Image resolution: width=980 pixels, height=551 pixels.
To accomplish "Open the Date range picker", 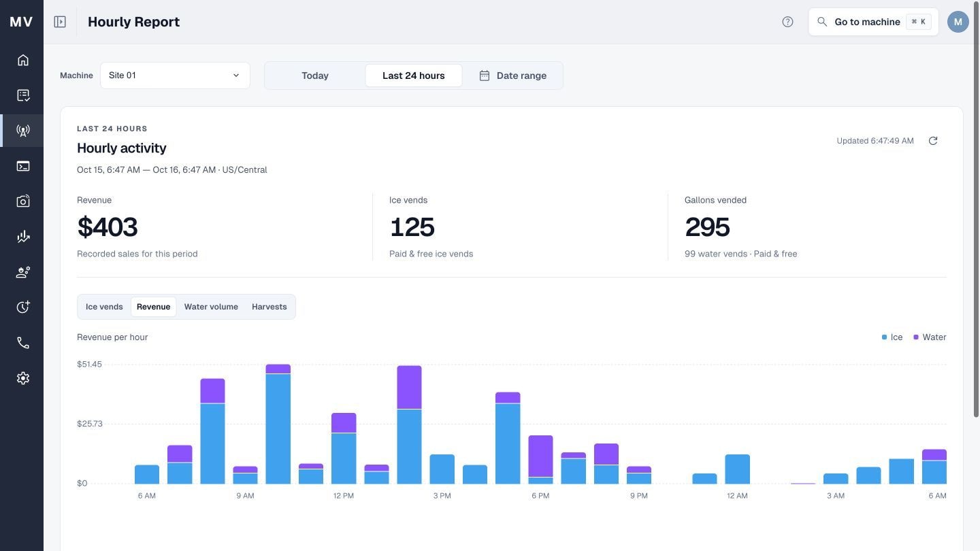I will 512,76.
